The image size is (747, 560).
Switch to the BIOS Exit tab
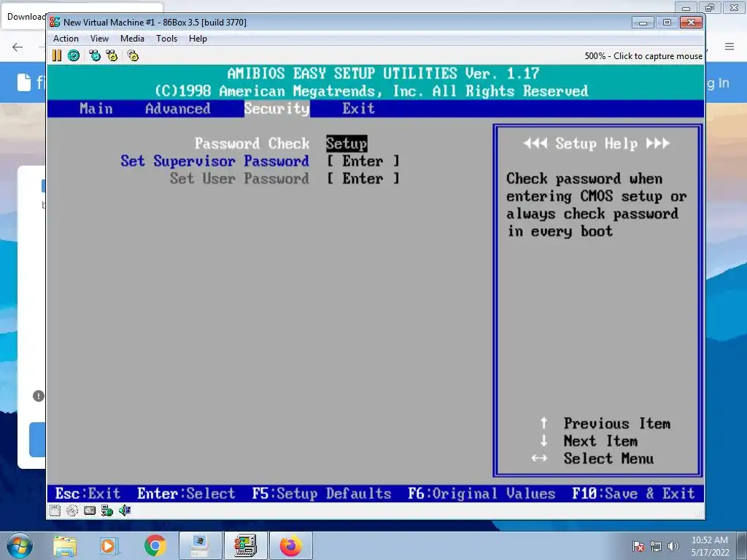coord(358,109)
